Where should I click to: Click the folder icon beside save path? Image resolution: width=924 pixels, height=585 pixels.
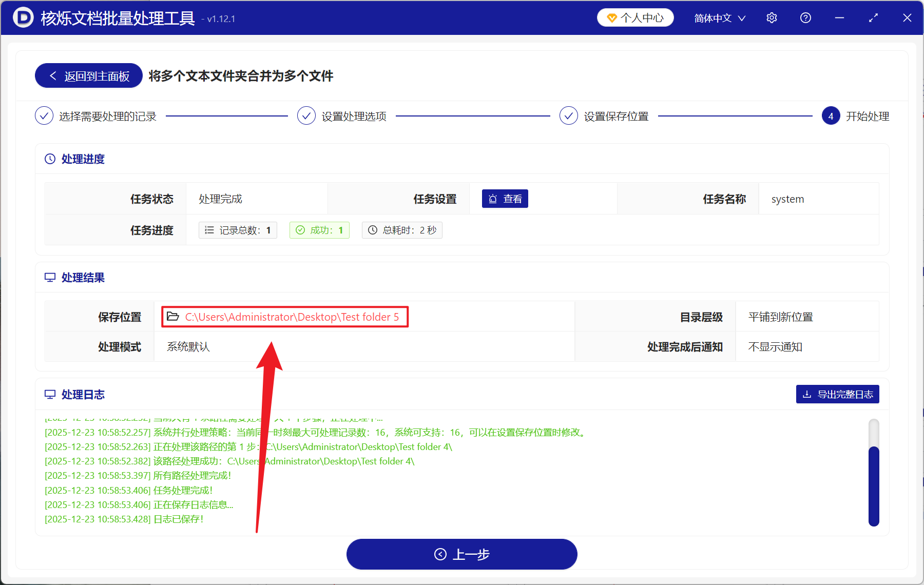[172, 317]
